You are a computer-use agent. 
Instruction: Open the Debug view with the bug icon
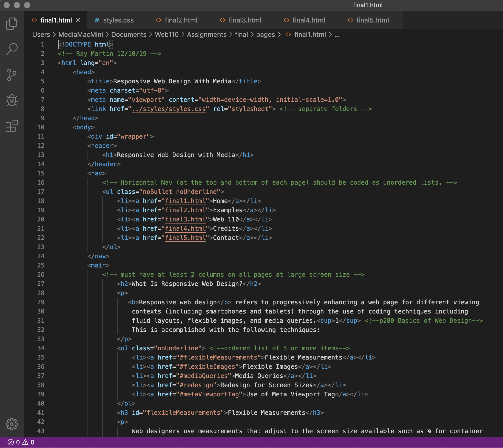(12, 100)
